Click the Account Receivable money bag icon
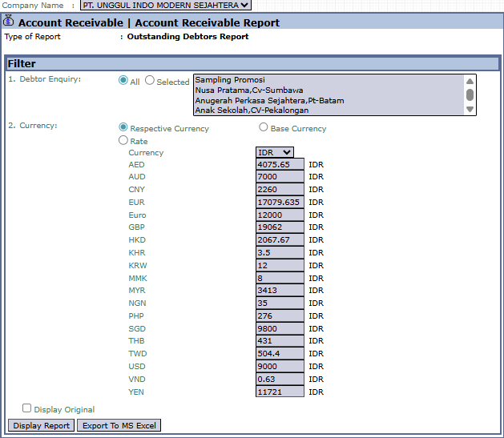 pyautogui.click(x=9, y=22)
